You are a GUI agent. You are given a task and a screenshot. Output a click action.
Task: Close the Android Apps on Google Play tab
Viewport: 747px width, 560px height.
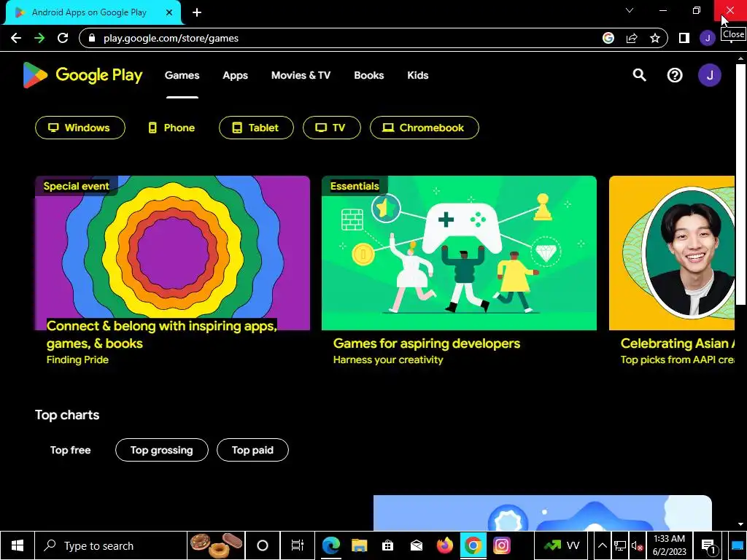point(169,12)
